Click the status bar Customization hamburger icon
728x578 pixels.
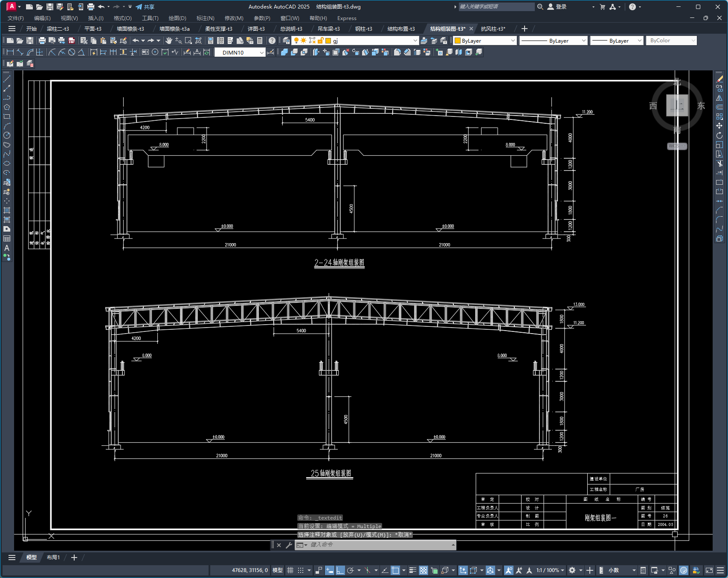pyautogui.click(x=720, y=570)
